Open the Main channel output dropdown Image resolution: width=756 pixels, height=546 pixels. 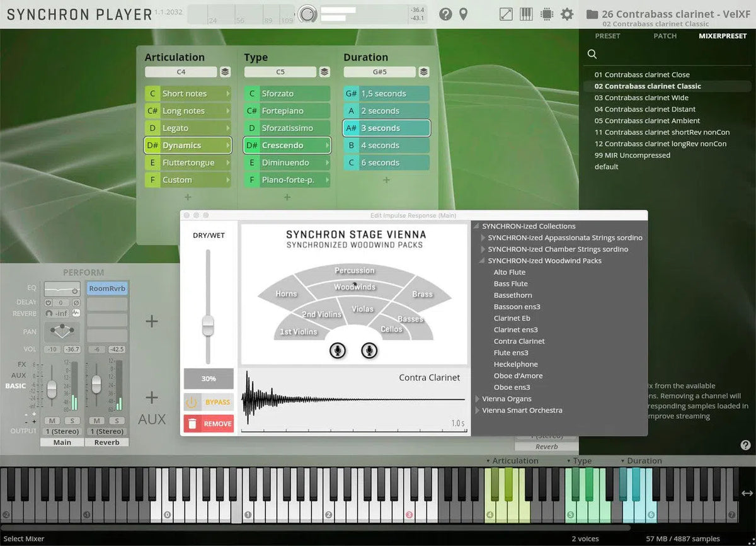(62, 431)
